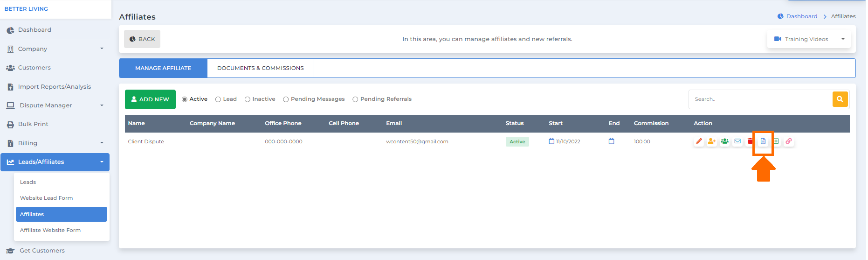Expand the Dispute Manager sidebar menu
Screen dimensions: 868x260
(55, 105)
